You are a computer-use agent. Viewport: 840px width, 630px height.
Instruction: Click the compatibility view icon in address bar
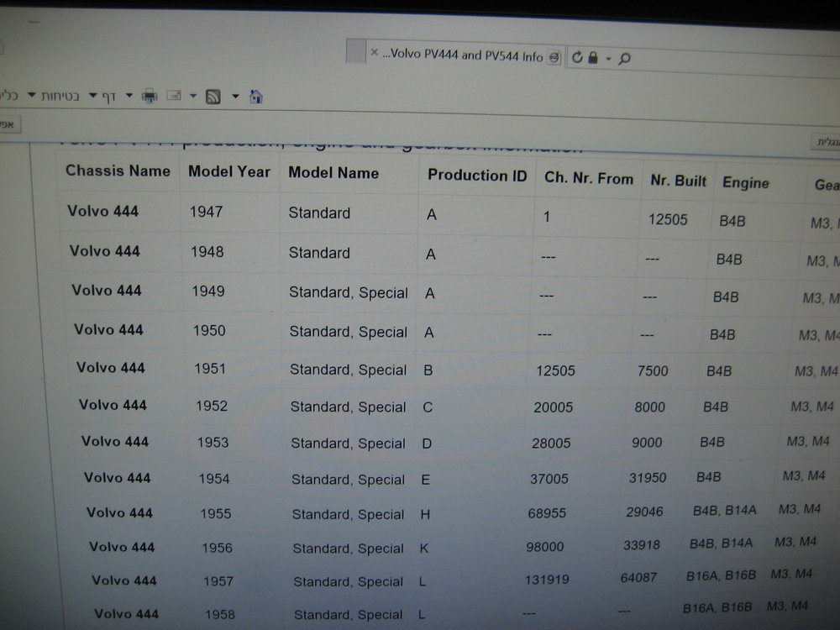tap(554, 57)
